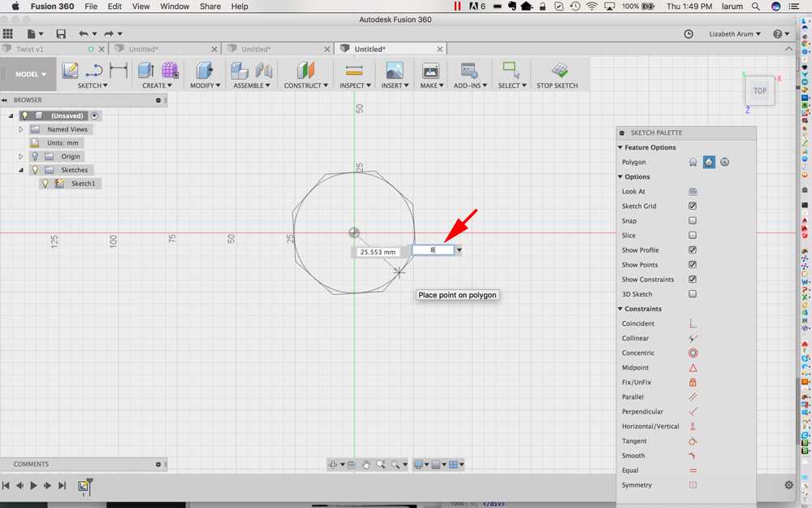This screenshot has width=812, height=508.
Task: Open the Edit menu
Action: coord(114,7)
